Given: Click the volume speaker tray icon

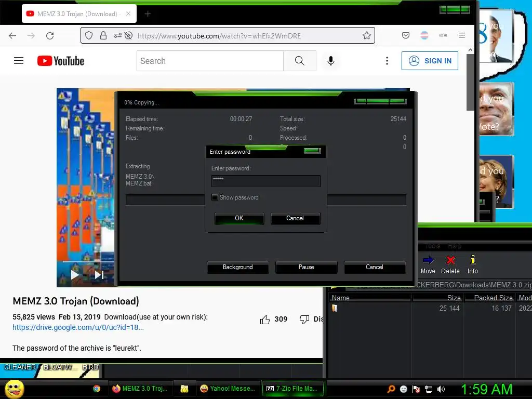Looking at the screenshot, I should click(x=441, y=389).
